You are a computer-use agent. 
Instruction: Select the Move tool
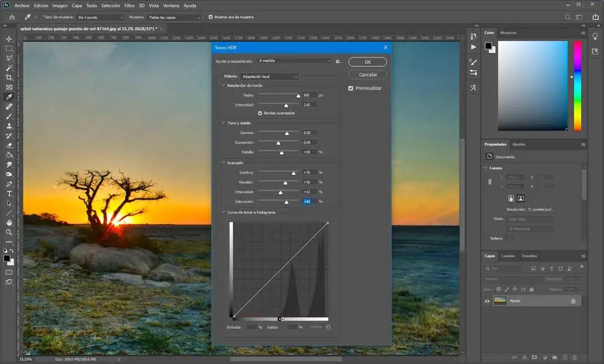[9, 38]
